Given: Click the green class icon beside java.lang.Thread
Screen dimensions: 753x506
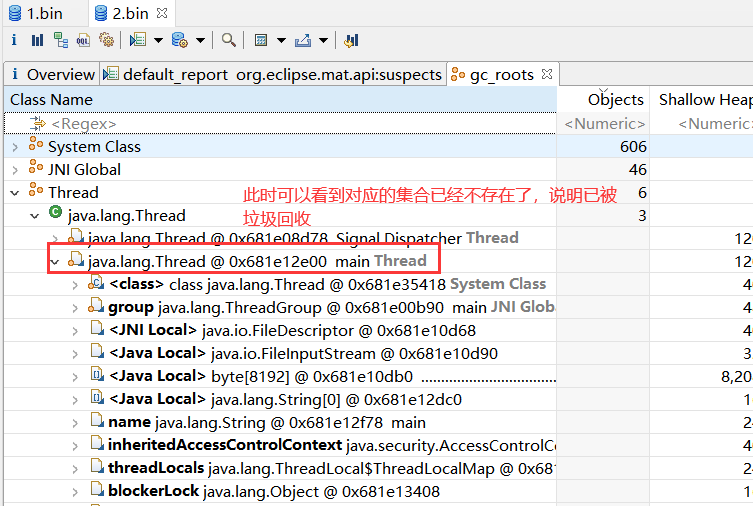Looking at the screenshot, I should pyautogui.click(x=56, y=212).
